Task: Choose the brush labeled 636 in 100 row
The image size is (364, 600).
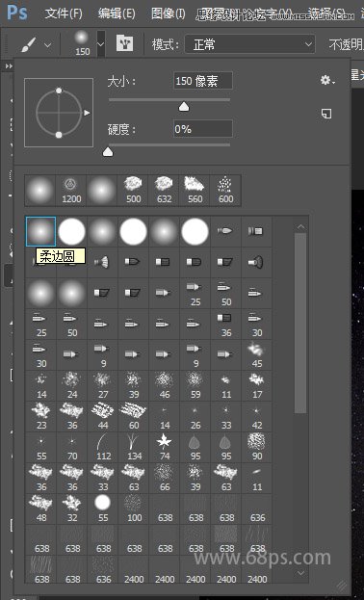Action: (257, 509)
